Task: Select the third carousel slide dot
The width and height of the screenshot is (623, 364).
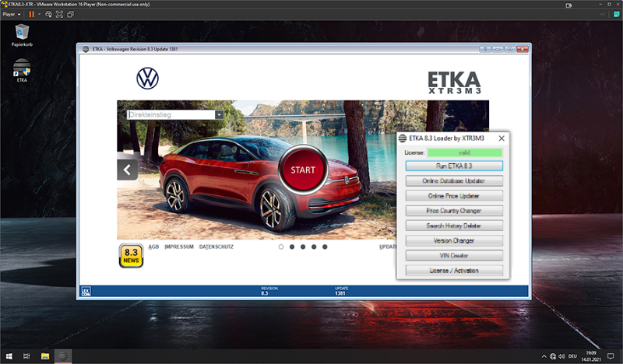Action: (x=303, y=247)
